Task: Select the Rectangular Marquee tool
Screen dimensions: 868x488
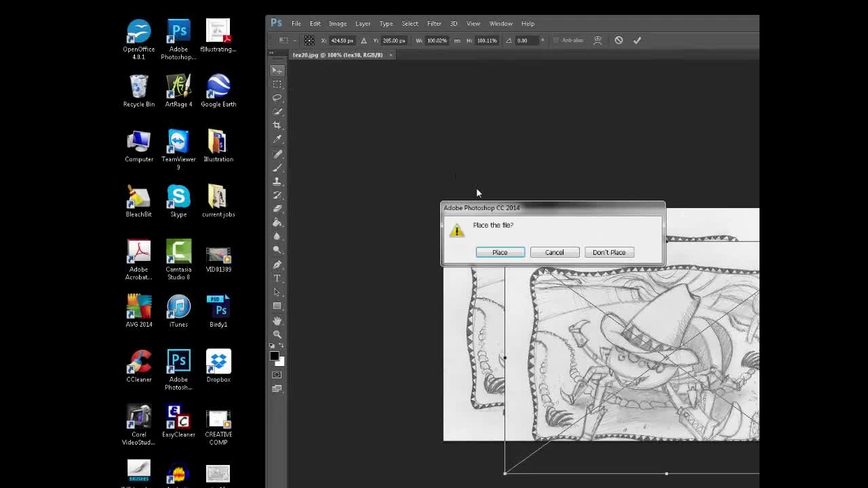Action: [277, 84]
